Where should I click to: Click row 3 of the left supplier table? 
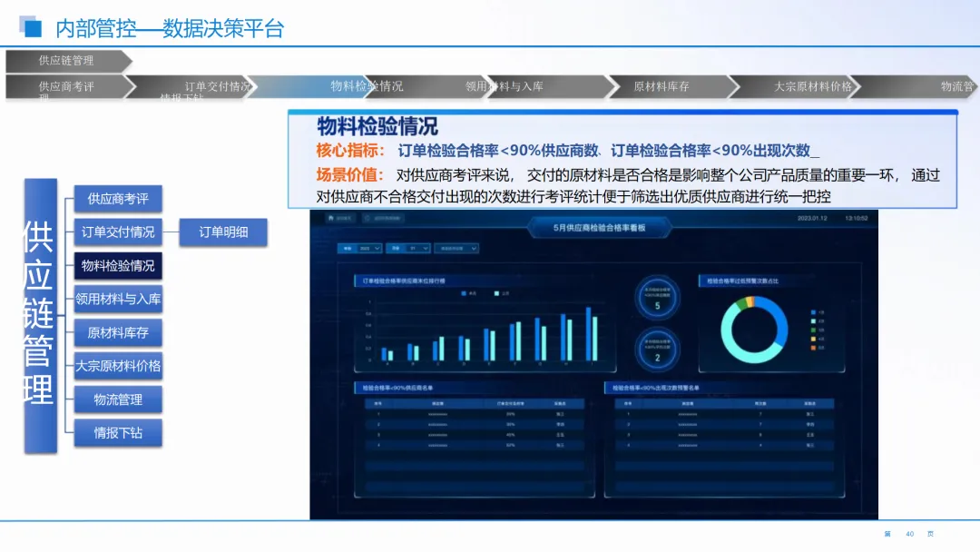click(475, 435)
